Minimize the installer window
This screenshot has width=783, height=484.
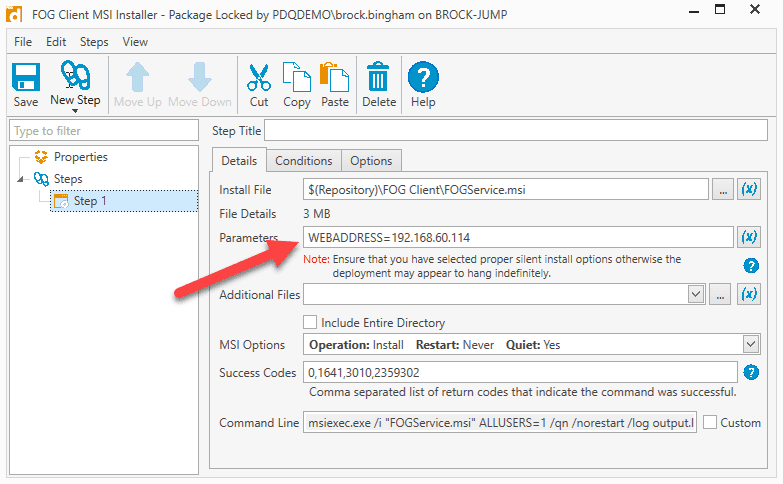694,11
